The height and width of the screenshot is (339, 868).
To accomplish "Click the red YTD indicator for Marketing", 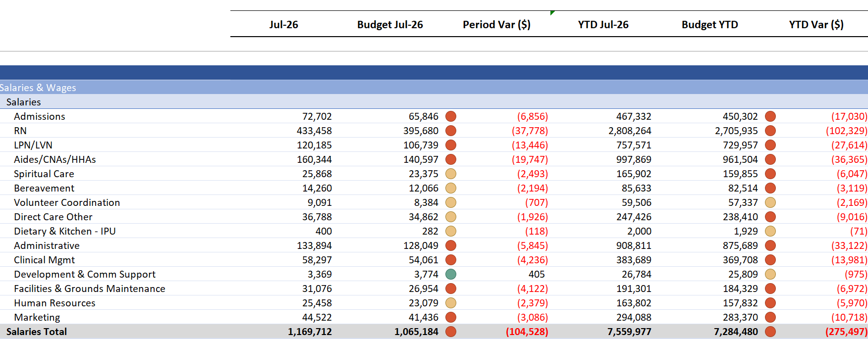I will [x=770, y=317].
